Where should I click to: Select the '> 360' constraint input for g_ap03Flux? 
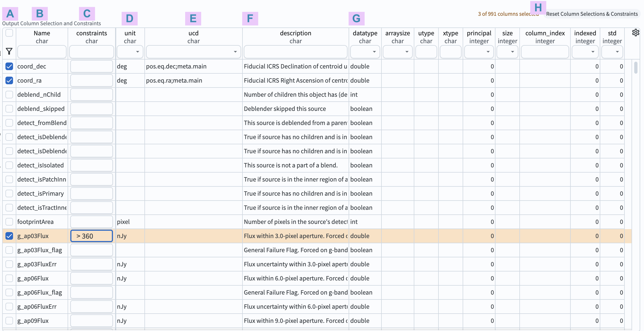coord(91,236)
